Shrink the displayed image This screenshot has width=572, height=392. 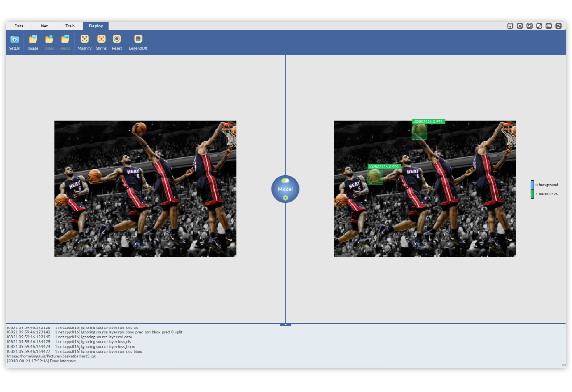tap(101, 39)
